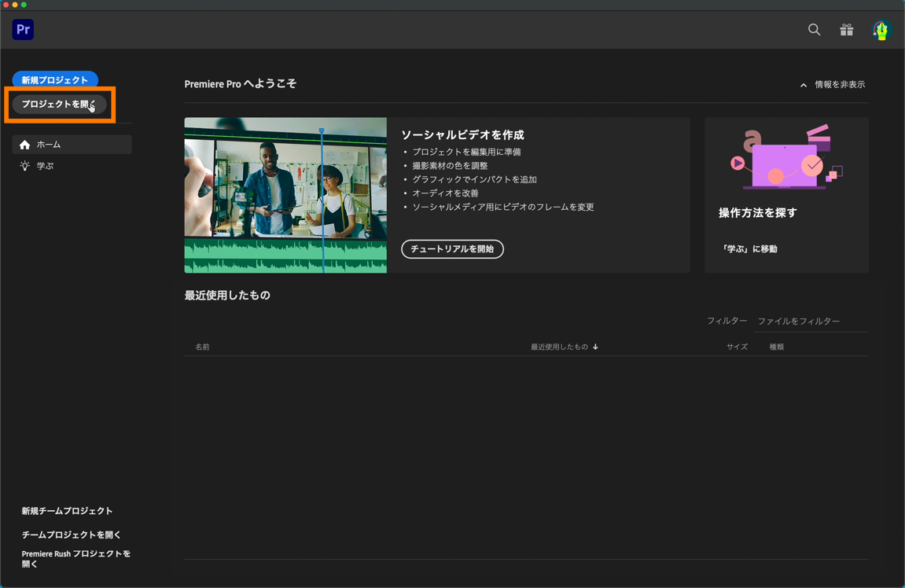Click チームプロジェクトを開く link
This screenshot has height=588, width=905.
point(71,535)
